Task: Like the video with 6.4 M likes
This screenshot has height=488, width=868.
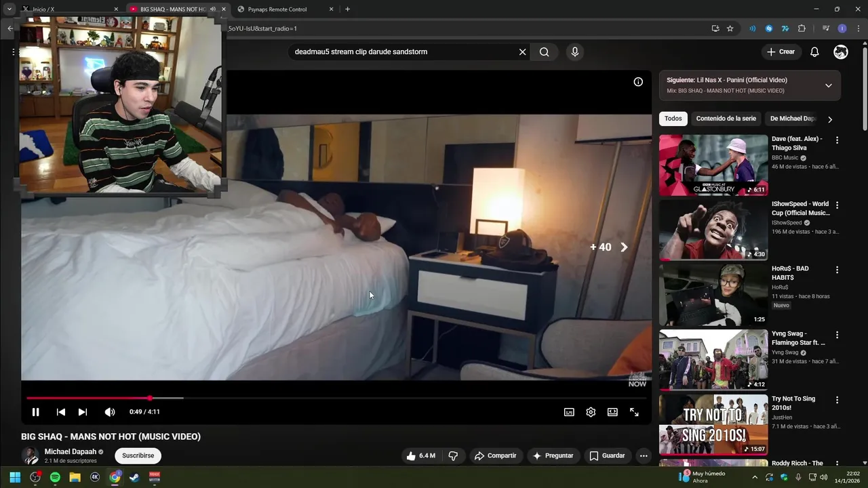Action: tap(420, 455)
